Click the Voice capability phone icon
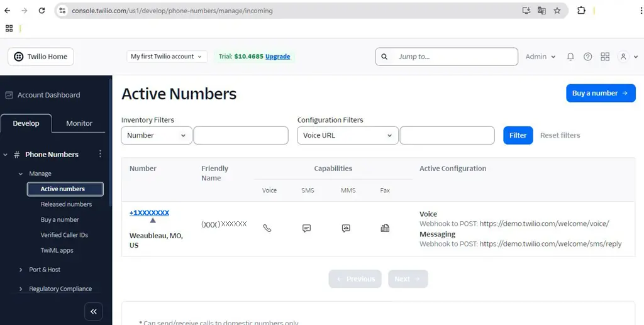This screenshot has height=325, width=644. click(267, 228)
